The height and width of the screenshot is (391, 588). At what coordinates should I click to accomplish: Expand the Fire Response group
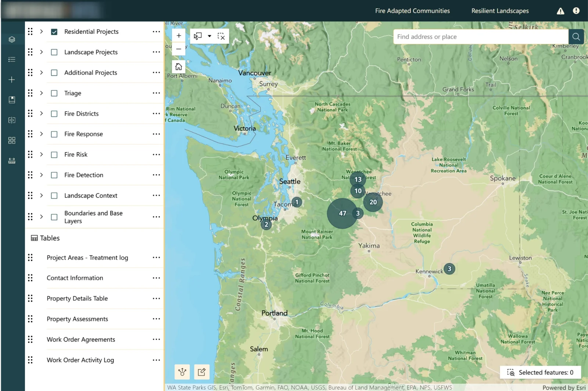[42, 134]
